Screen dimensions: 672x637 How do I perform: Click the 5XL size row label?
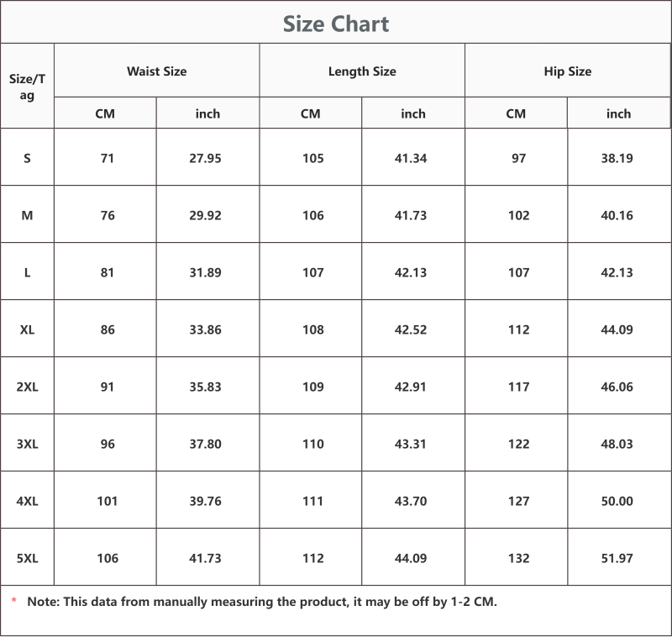(x=27, y=558)
